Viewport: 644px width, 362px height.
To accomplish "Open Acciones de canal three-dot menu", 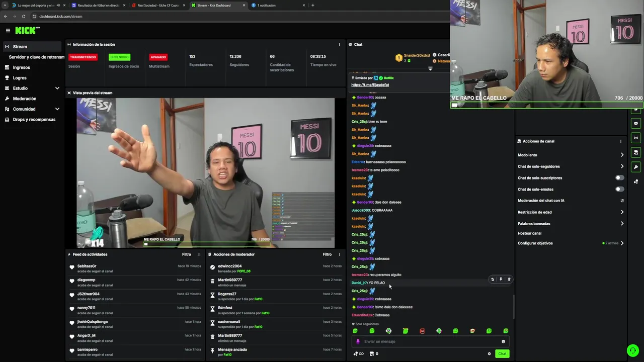I will pos(620,141).
